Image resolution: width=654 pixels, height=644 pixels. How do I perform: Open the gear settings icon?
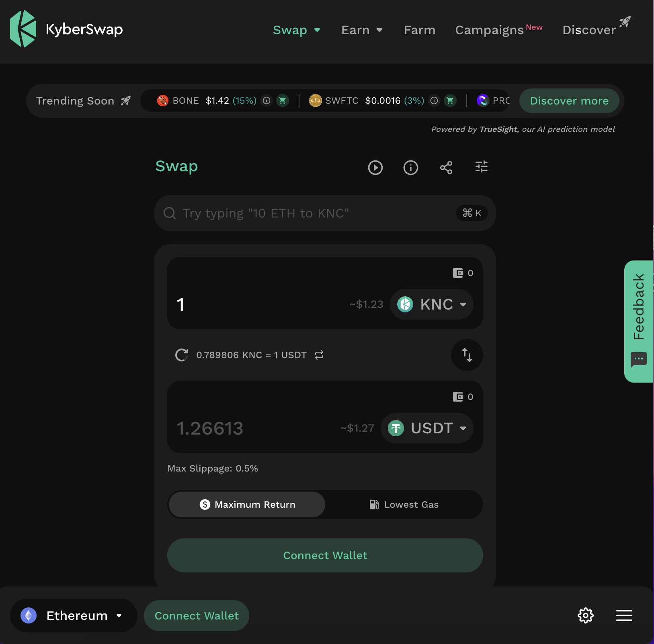point(585,615)
